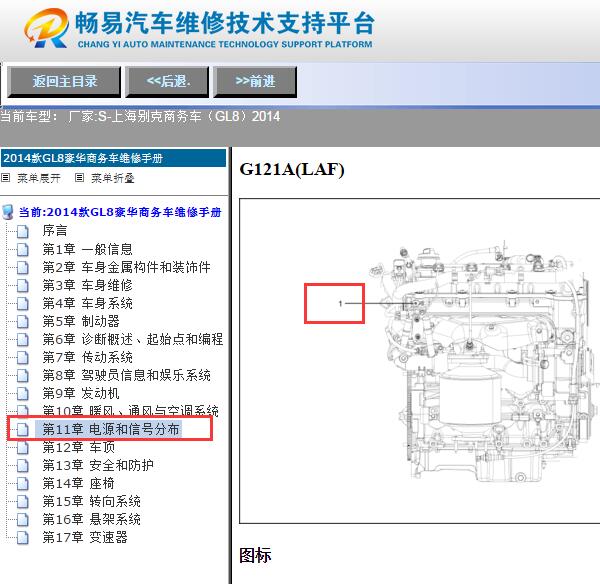
Task: Select 第11章 电源和信号分布
Action: pyautogui.click(x=111, y=429)
